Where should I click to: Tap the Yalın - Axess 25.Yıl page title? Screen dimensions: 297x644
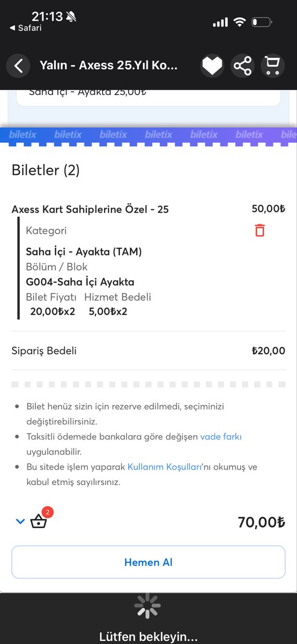pos(108,66)
